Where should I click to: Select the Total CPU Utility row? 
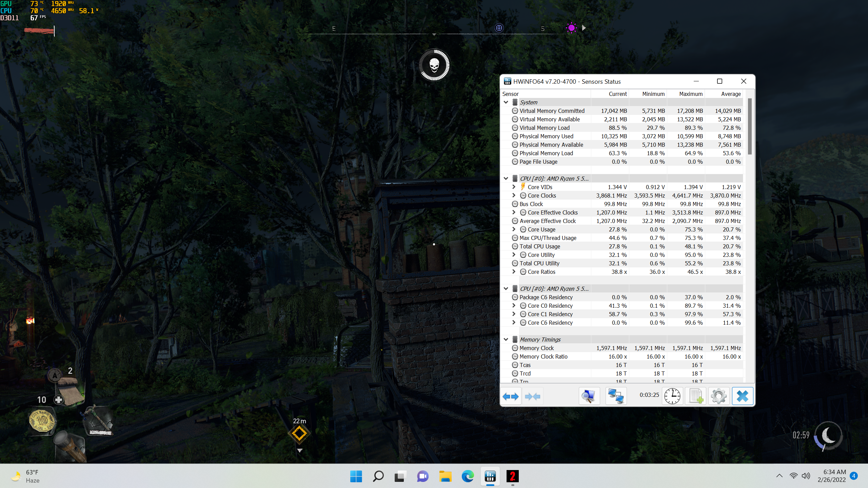[622, 263]
